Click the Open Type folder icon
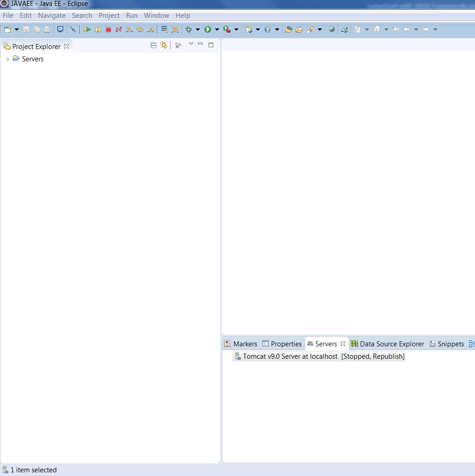 pos(289,29)
